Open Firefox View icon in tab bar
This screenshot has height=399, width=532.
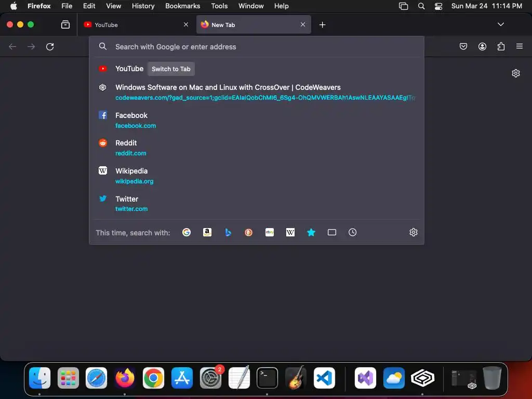pyautogui.click(x=65, y=24)
